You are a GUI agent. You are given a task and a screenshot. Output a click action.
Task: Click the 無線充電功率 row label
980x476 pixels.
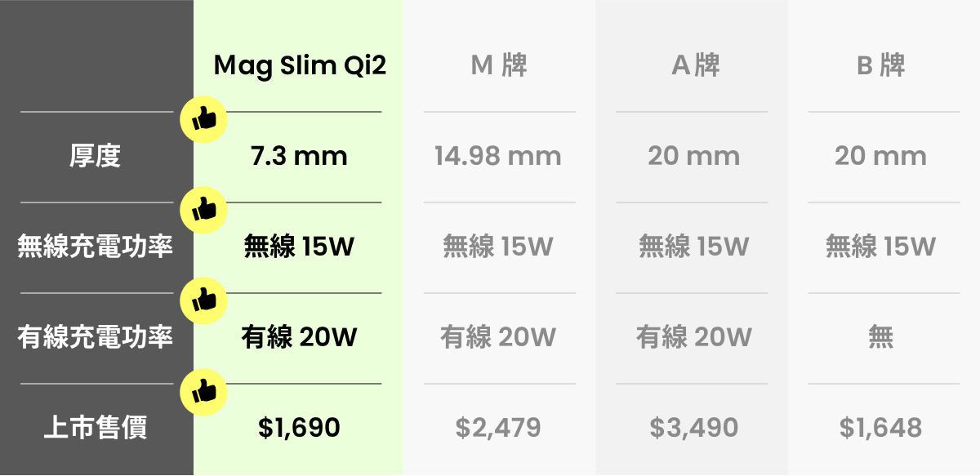coord(96,247)
